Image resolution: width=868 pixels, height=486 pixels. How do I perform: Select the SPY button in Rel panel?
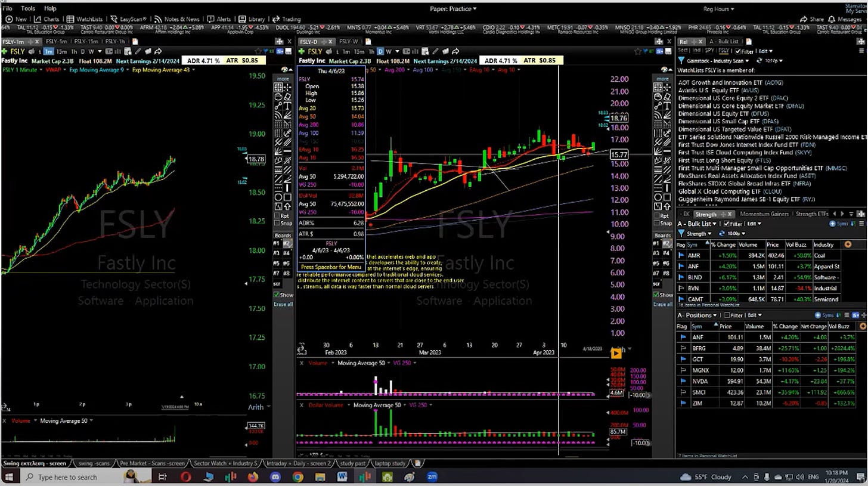[709, 51]
